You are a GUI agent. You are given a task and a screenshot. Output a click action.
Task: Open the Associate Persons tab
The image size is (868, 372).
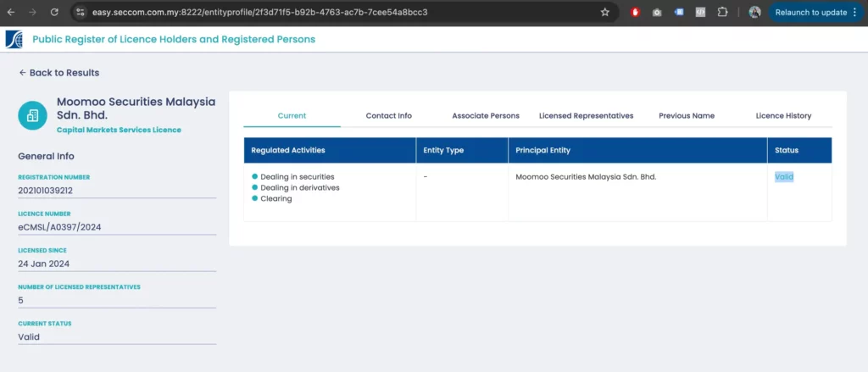(x=486, y=116)
